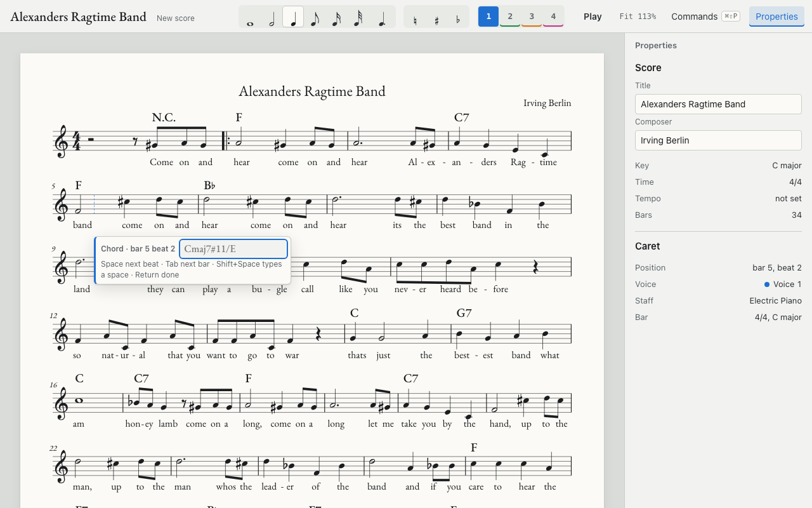Toggle the dotted note option
The image size is (812, 508).
point(382,17)
